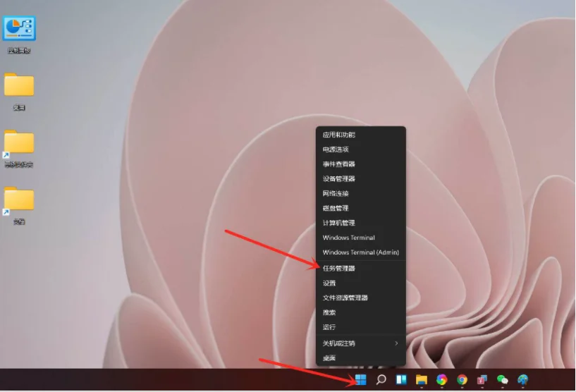Open 应用和功能 in the menu
Image resolution: width=576 pixels, height=392 pixels.
339,135
